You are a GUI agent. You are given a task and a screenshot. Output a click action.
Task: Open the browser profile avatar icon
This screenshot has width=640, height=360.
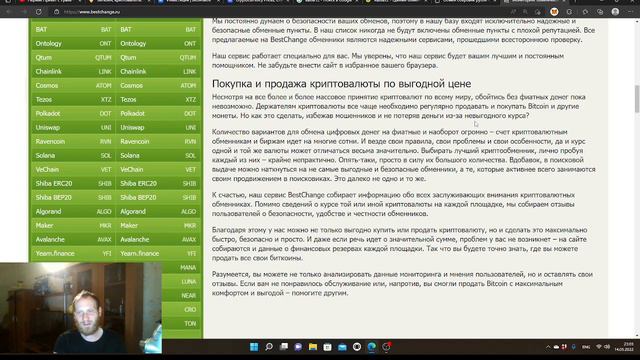[x=615, y=12]
